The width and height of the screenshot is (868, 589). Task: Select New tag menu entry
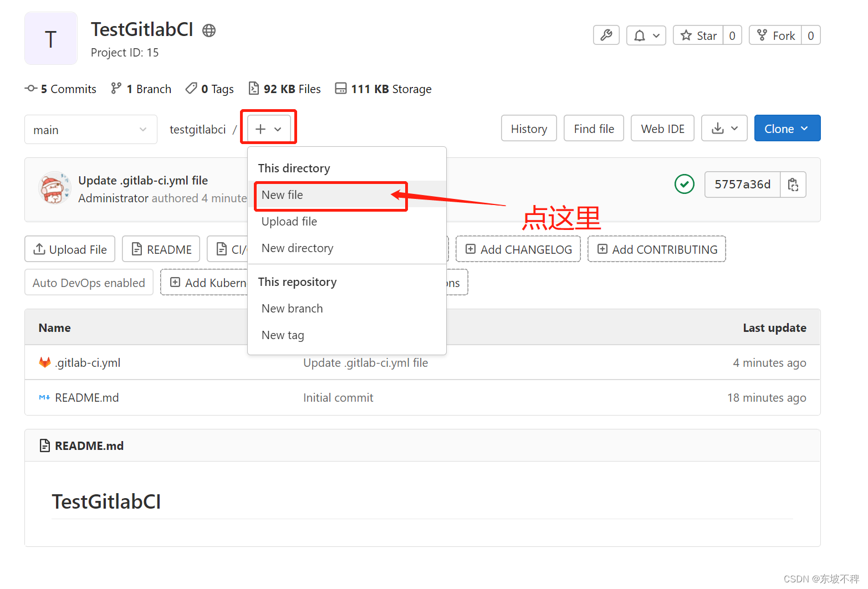click(x=347, y=335)
